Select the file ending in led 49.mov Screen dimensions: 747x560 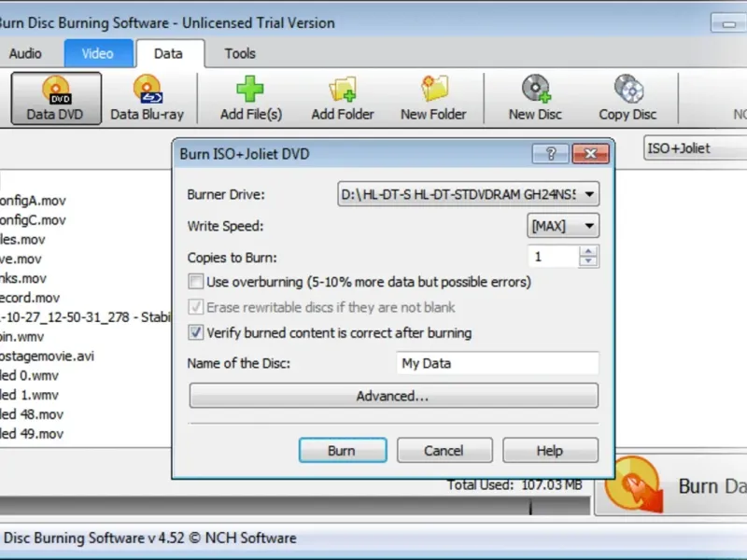32,434
